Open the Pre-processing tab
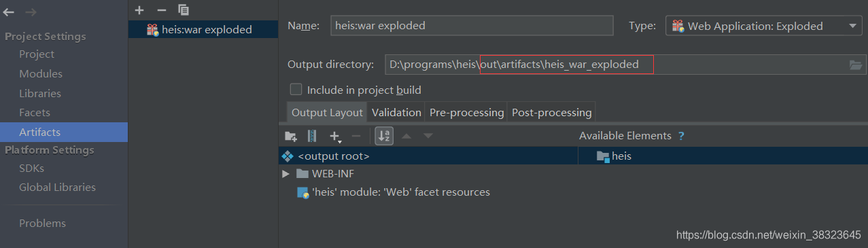The height and width of the screenshot is (248, 868). 467,112
